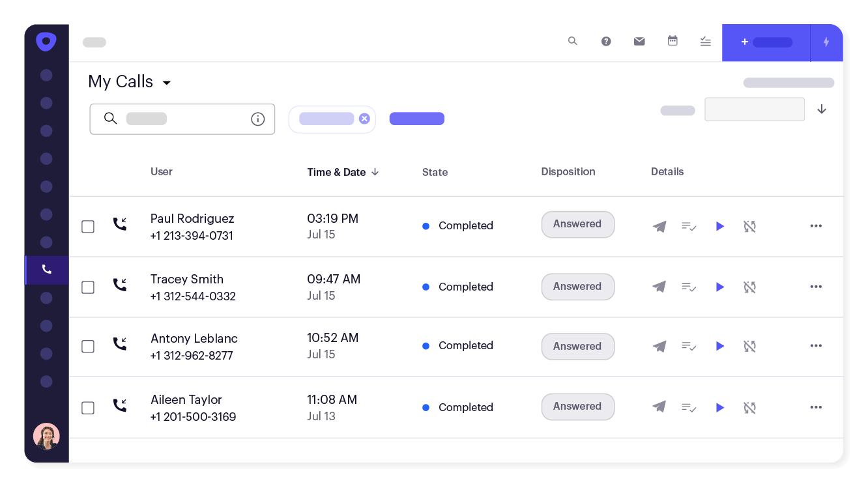Play the call recording for Antony Leblanc
The image size is (868, 486).
click(719, 346)
